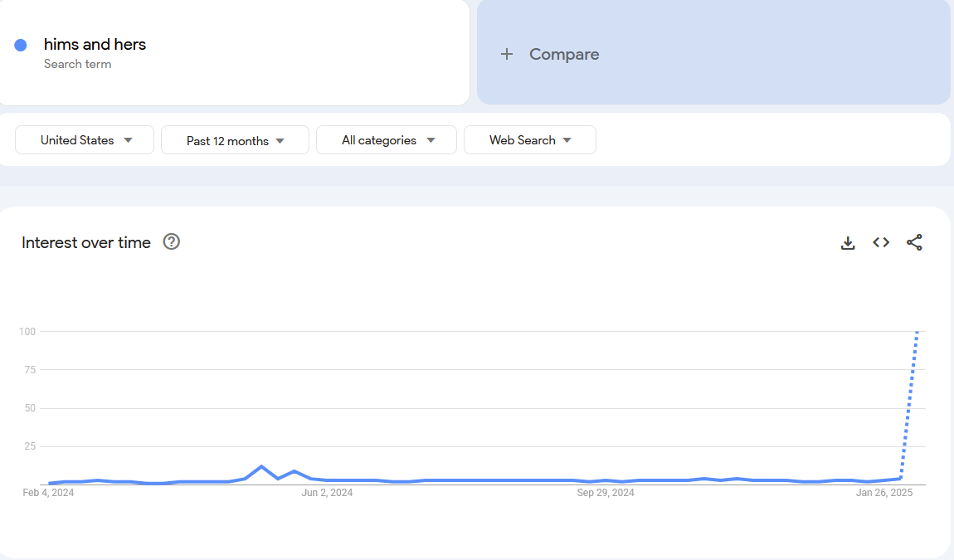The image size is (954, 560).
Task: Select the Interest over time heading
Action: pyautogui.click(x=86, y=243)
